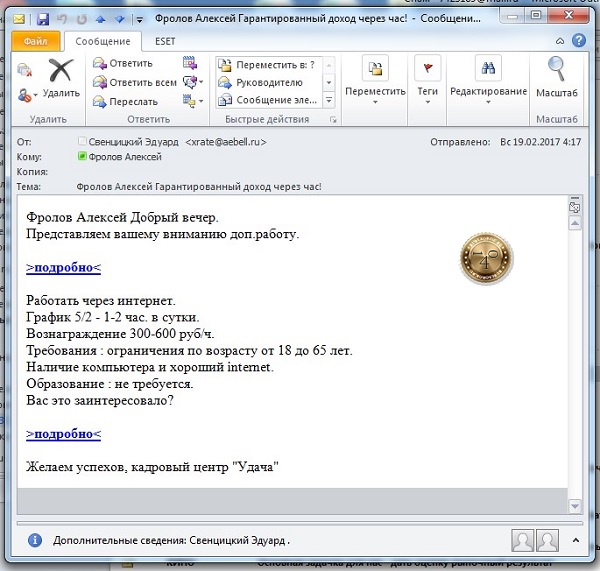Click Дополнительные сведения: Свенцицкий Эдуард text
600x571 pixels.
171,540
